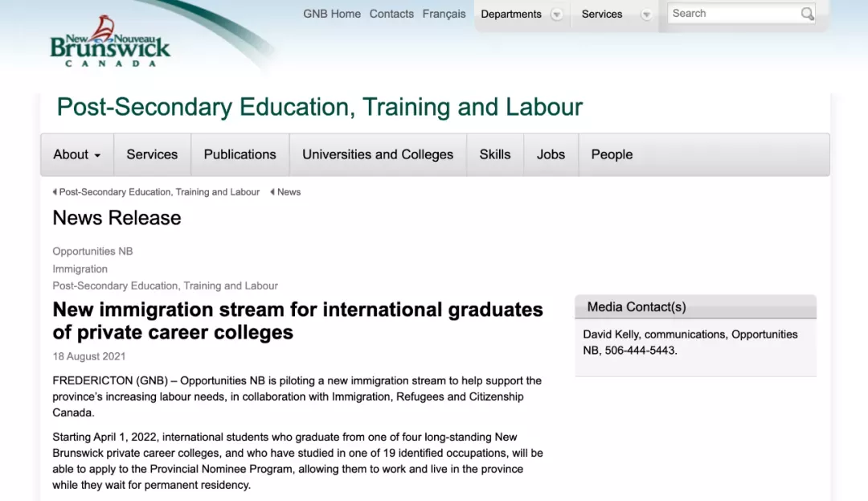868x501 pixels.
Task: Click the Departments dropdown arrow icon
Action: 556,14
